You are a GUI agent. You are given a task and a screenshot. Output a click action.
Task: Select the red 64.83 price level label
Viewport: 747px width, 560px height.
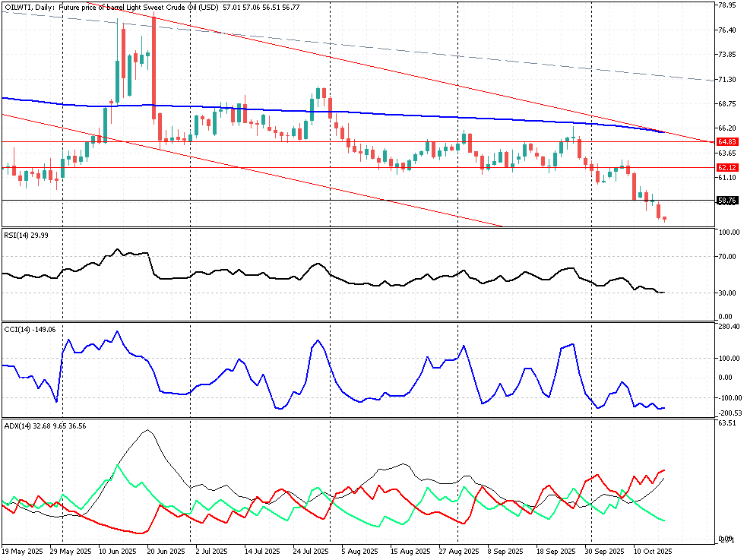tap(727, 142)
